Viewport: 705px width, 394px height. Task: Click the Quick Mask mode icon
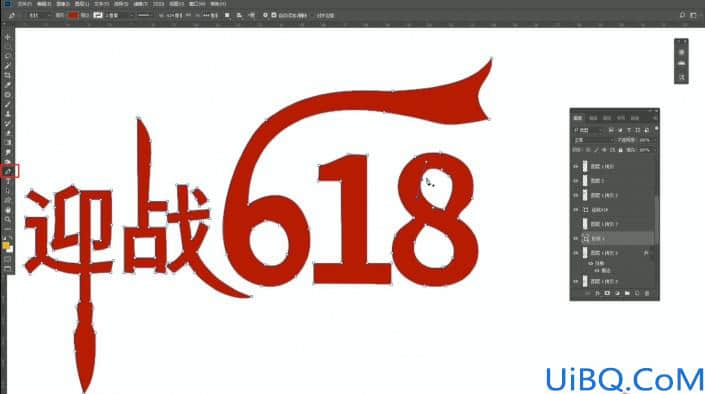8,259
